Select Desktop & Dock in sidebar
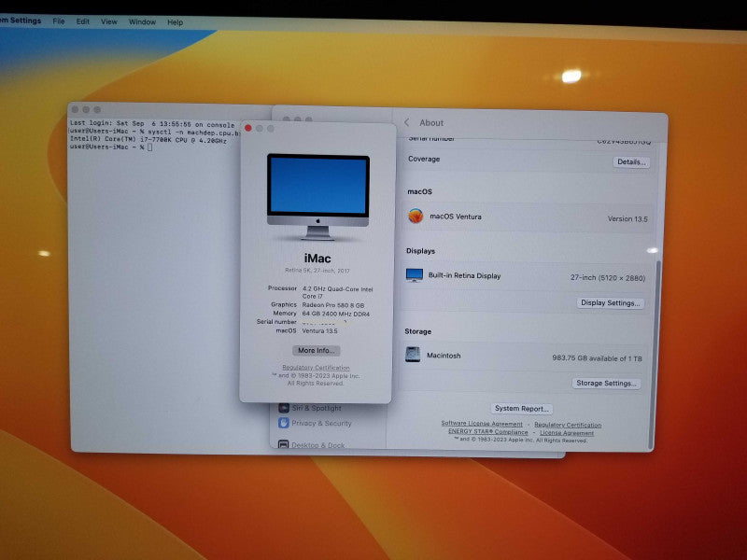The height and width of the screenshot is (560, 747). pos(317,445)
